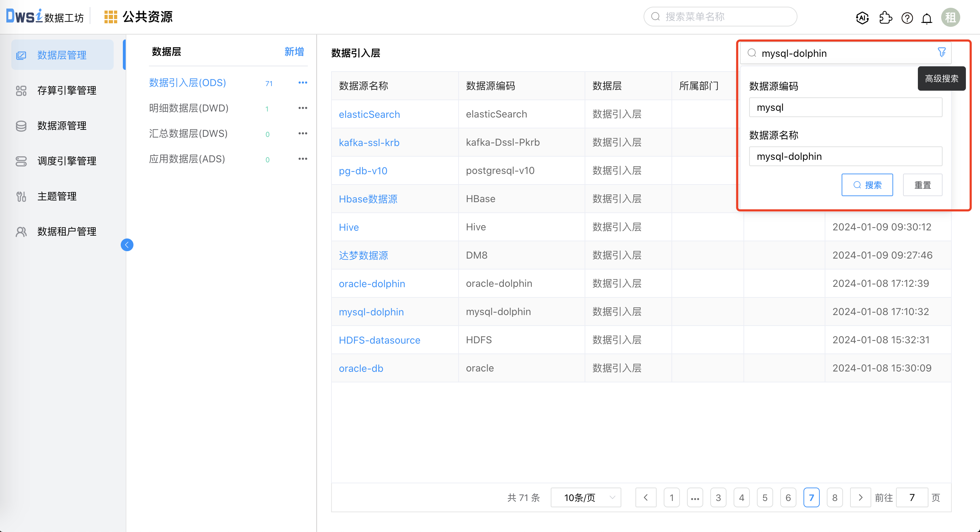Open the oracle-dolphin link
The image size is (980, 532).
tap(372, 284)
